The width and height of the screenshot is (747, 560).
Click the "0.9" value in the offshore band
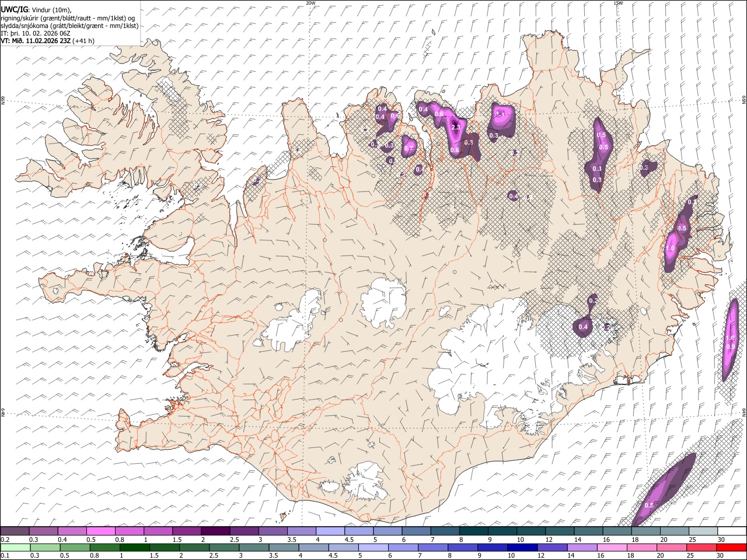(x=730, y=346)
